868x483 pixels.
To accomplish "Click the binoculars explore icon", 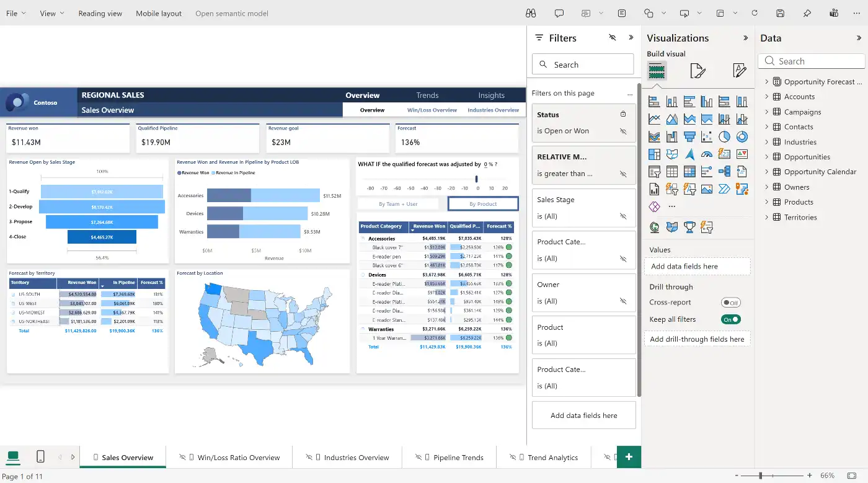I will 530,13.
